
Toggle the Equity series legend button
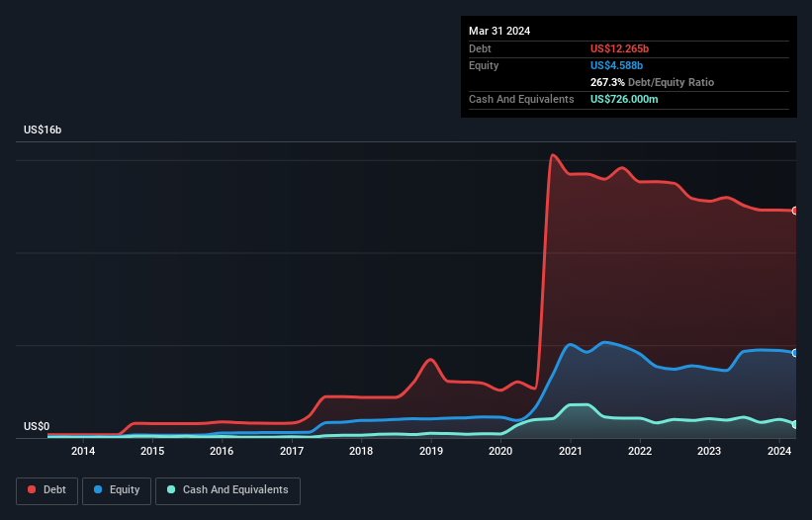point(117,490)
